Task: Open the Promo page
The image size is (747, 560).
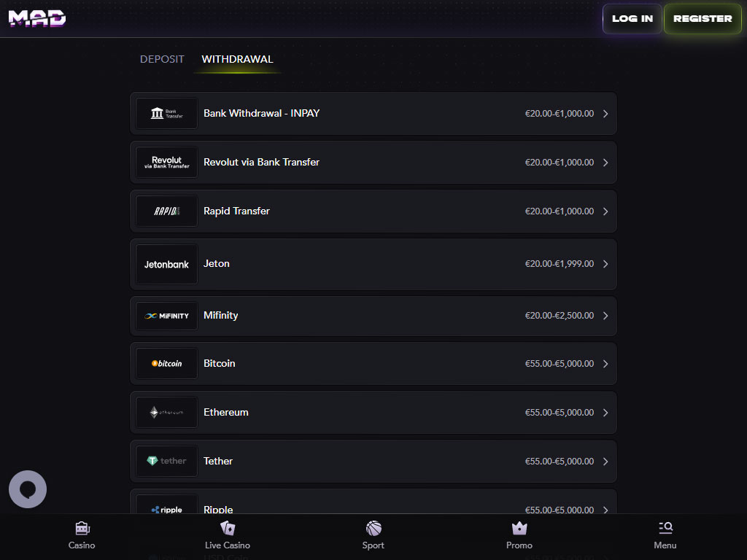Action: click(519, 535)
